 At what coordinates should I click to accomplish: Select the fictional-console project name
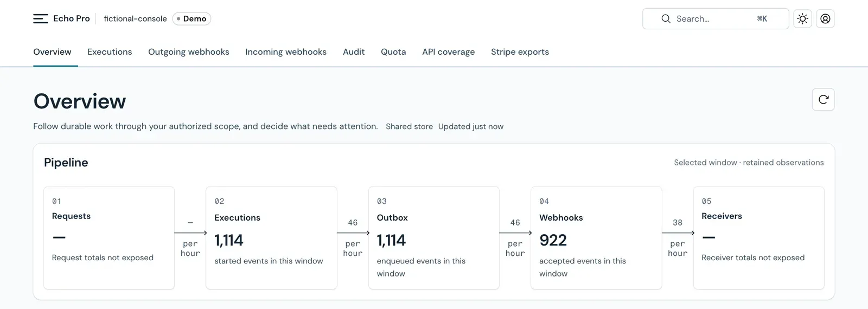point(135,18)
